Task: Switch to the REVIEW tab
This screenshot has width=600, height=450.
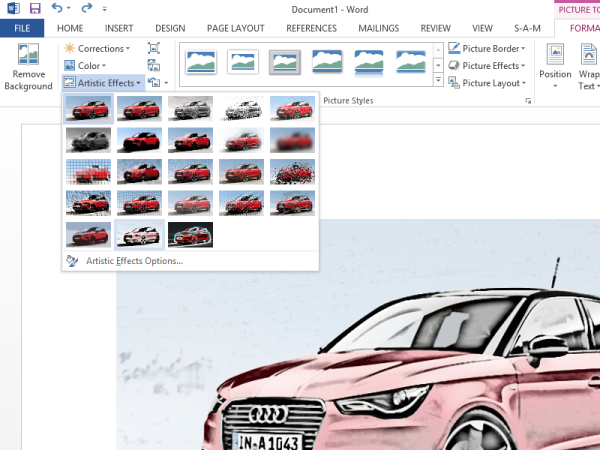Action: pos(435,28)
